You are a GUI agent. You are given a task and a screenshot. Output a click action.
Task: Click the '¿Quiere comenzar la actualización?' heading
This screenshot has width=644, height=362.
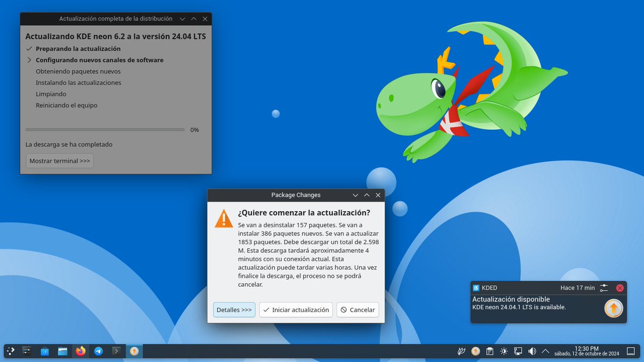point(304,212)
